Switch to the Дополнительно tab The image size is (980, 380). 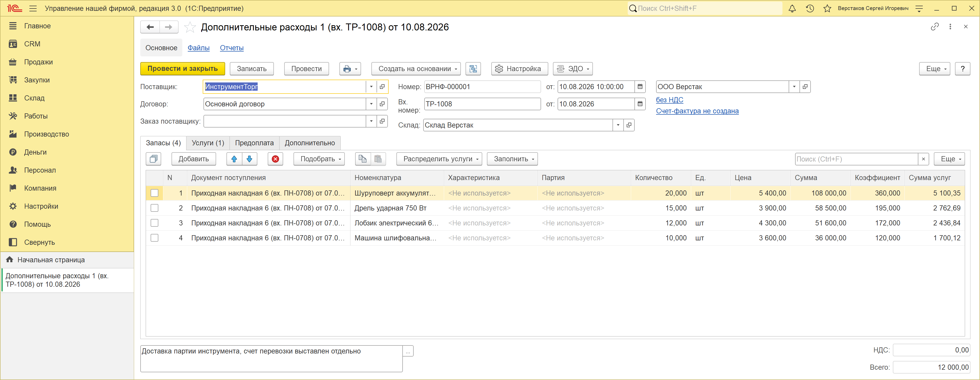click(310, 143)
